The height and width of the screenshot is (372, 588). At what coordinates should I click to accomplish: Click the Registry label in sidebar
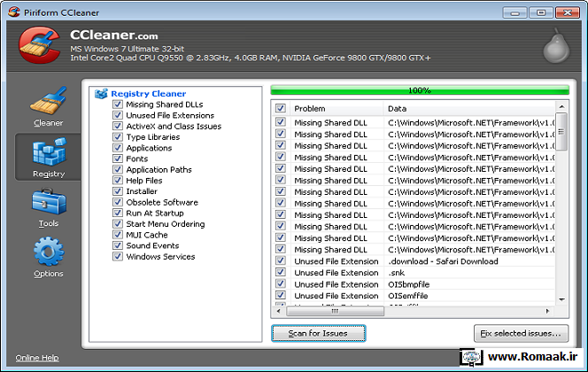pyautogui.click(x=49, y=174)
